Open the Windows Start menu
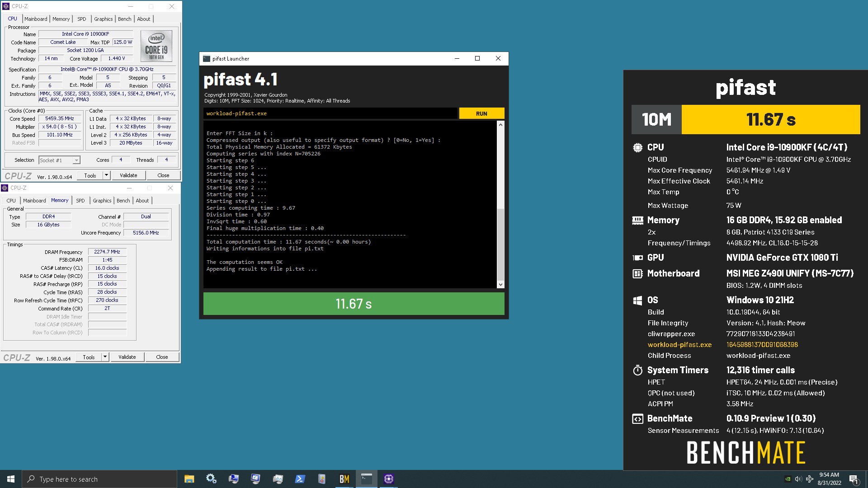 pyautogui.click(x=11, y=479)
